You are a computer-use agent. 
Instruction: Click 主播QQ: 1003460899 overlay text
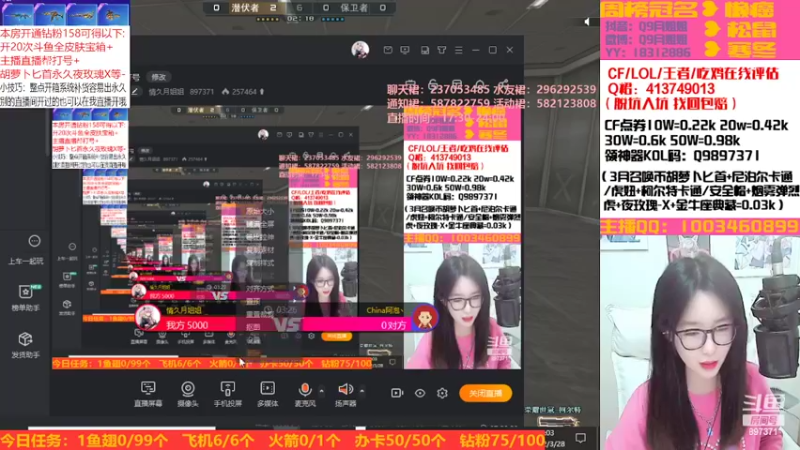pos(699,227)
